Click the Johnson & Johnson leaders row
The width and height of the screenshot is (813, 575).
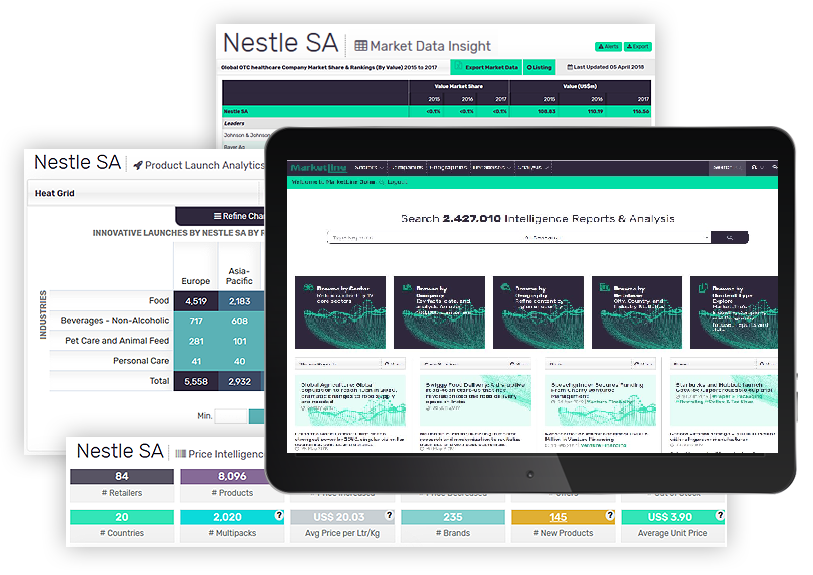click(x=246, y=135)
